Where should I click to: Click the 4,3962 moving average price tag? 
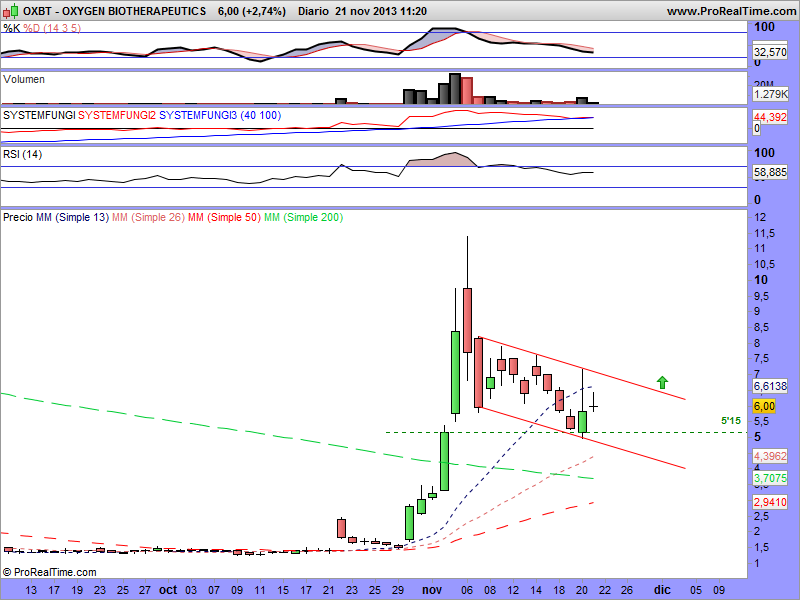tap(770, 456)
